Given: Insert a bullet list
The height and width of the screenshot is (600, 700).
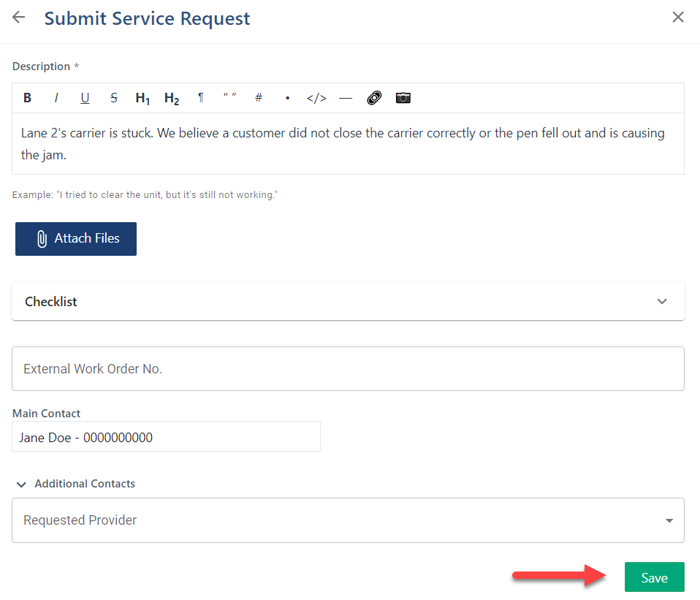Looking at the screenshot, I should click(x=287, y=98).
